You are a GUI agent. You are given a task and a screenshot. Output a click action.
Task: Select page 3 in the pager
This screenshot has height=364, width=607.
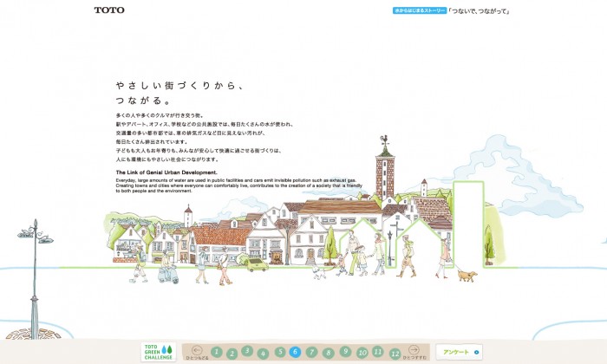click(x=247, y=351)
